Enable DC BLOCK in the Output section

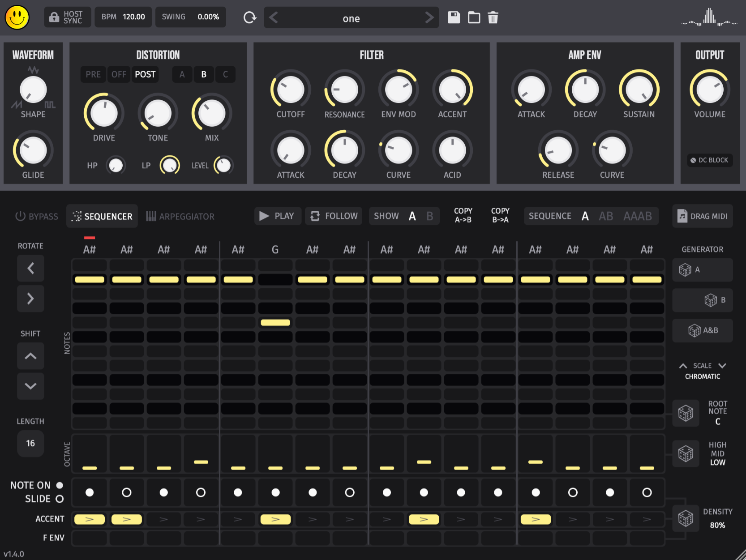(709, 160)
